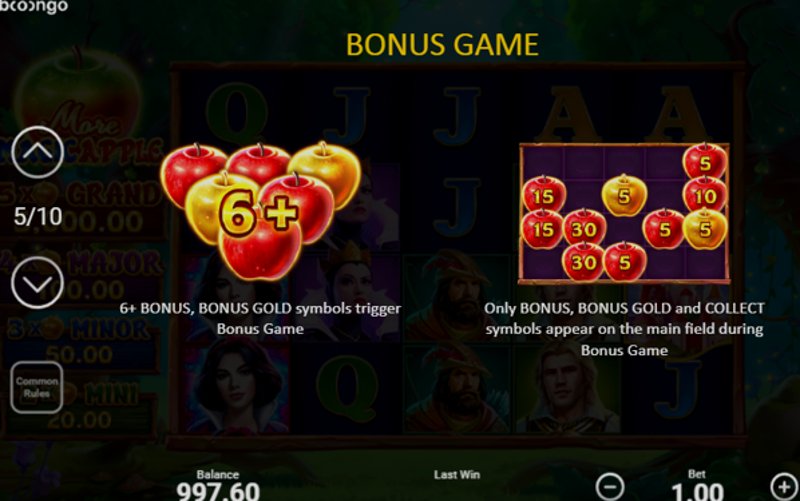Click the gold apple showing 5 in center
Viewport: 800px width, 501px height.
pyautogui.click(x=624, y=195)
